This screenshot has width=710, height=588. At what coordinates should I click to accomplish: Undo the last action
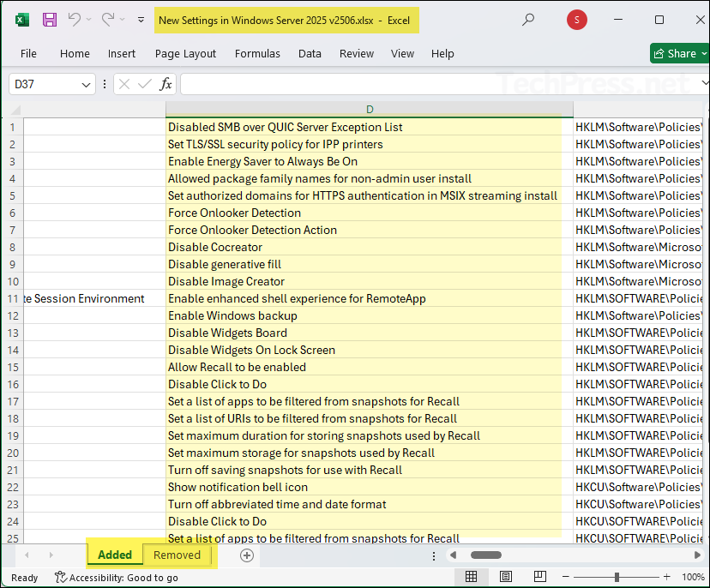[x=75, y=19]
